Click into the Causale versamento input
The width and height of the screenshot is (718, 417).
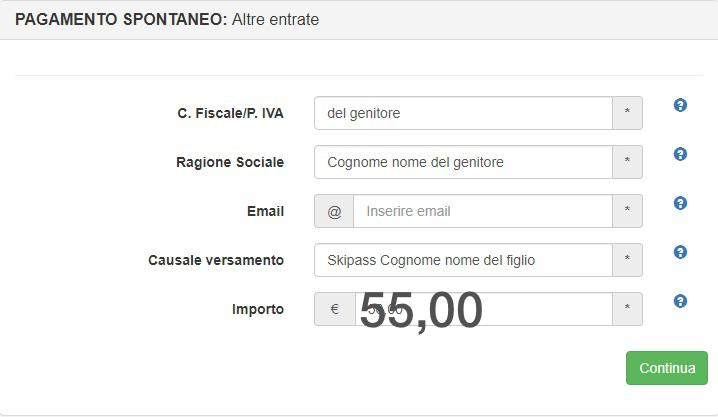(x=463, y=260)
